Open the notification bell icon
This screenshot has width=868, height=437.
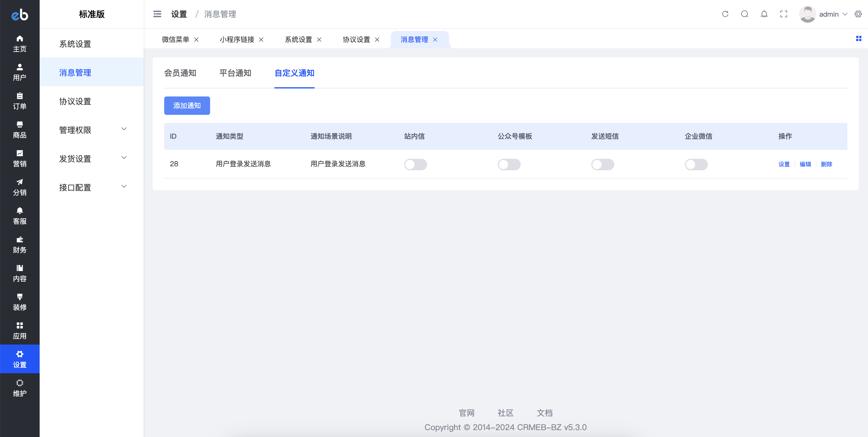tap(764, 14)
